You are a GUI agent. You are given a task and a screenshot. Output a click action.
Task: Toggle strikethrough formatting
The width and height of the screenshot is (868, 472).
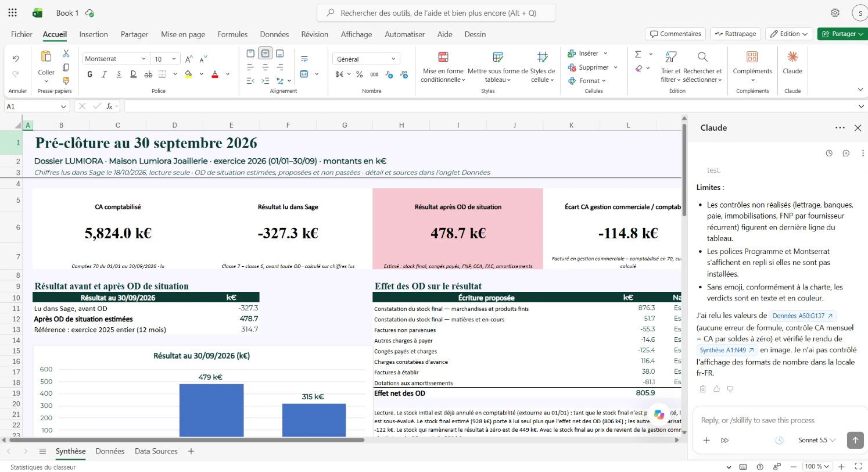coord(148,74)
